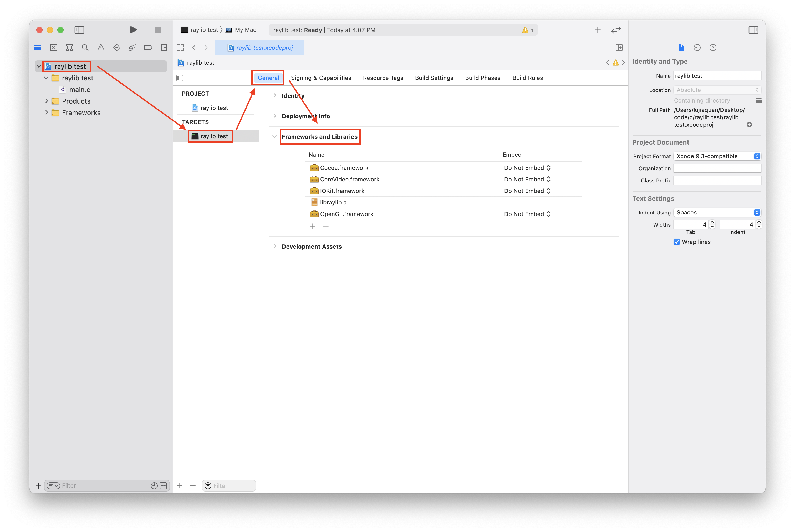Go back in editor history

[x=194, y=48]
